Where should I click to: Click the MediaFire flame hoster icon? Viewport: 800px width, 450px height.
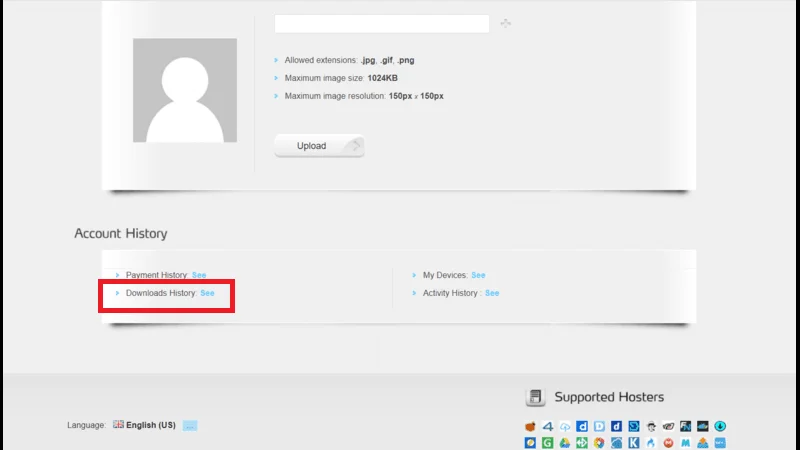pyautogui.click(x=651, y=443)
